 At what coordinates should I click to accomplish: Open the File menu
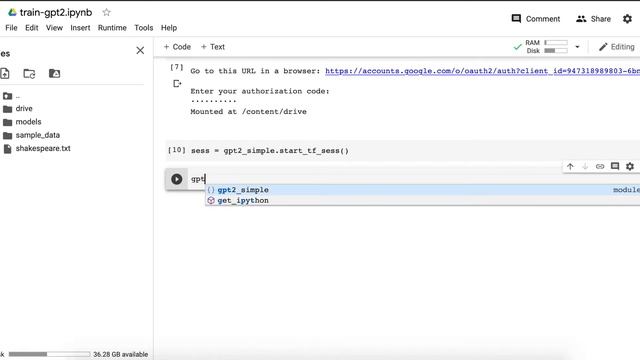click(11, 28)
